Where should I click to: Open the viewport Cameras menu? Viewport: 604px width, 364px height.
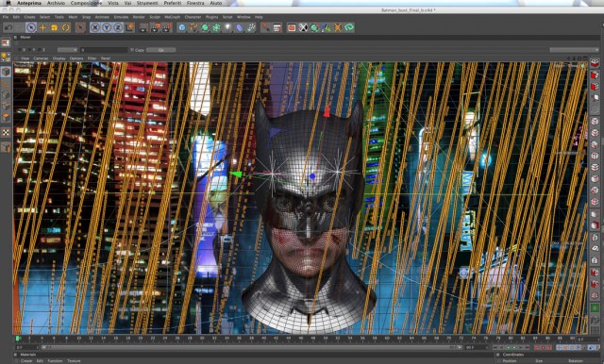[x=41, y=58]
